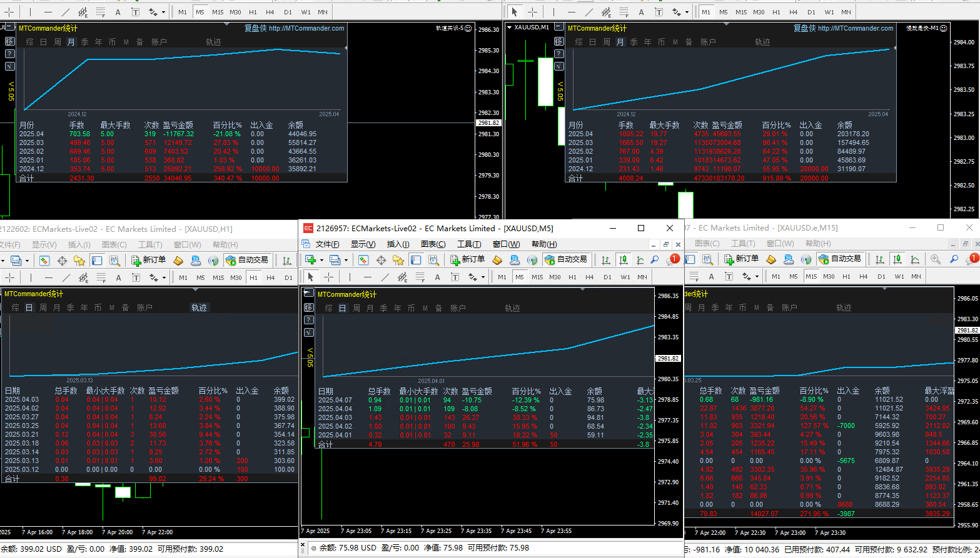Pick Fibonacci retracement tool in 2126957 window
The image size is (980, 558).
[x=420, y=277]
